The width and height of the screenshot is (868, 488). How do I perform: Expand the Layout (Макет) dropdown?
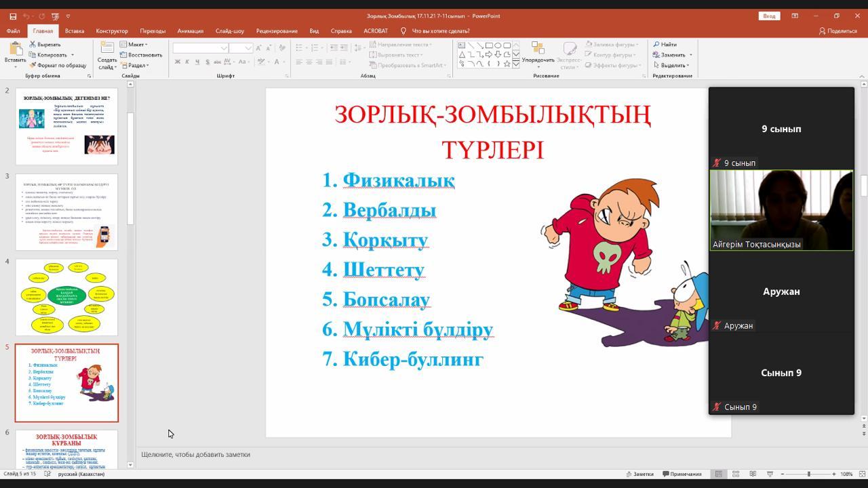(x=135, y=45)
